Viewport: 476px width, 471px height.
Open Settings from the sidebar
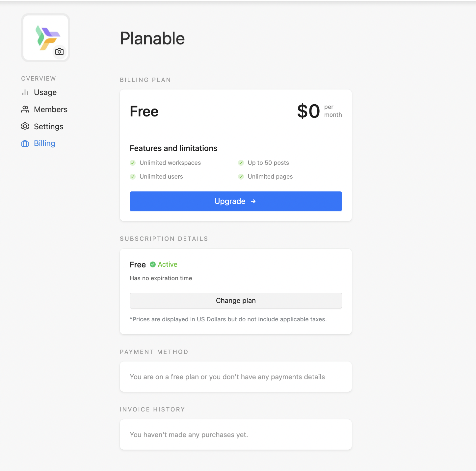tap(48, 127)
